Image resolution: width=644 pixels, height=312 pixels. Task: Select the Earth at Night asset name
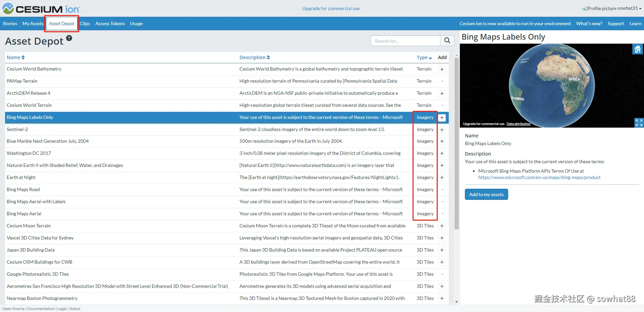pyautogui.click(x=21, y=177)
